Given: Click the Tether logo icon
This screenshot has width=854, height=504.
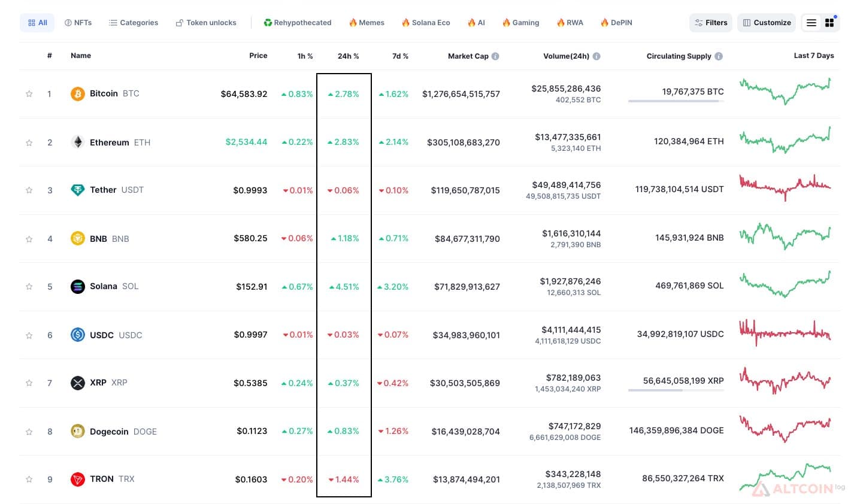Looking at the screenshot, I should (x=78, y=190).
